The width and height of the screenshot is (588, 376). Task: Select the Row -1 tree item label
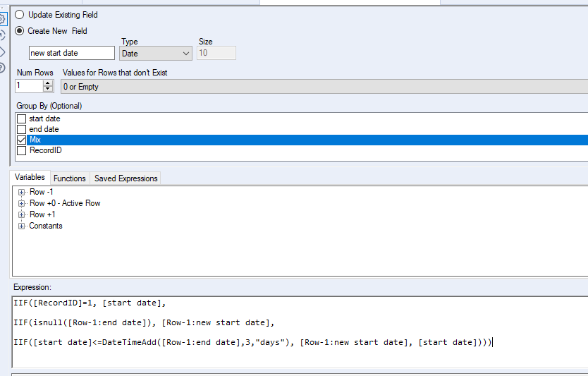point(42,192)
